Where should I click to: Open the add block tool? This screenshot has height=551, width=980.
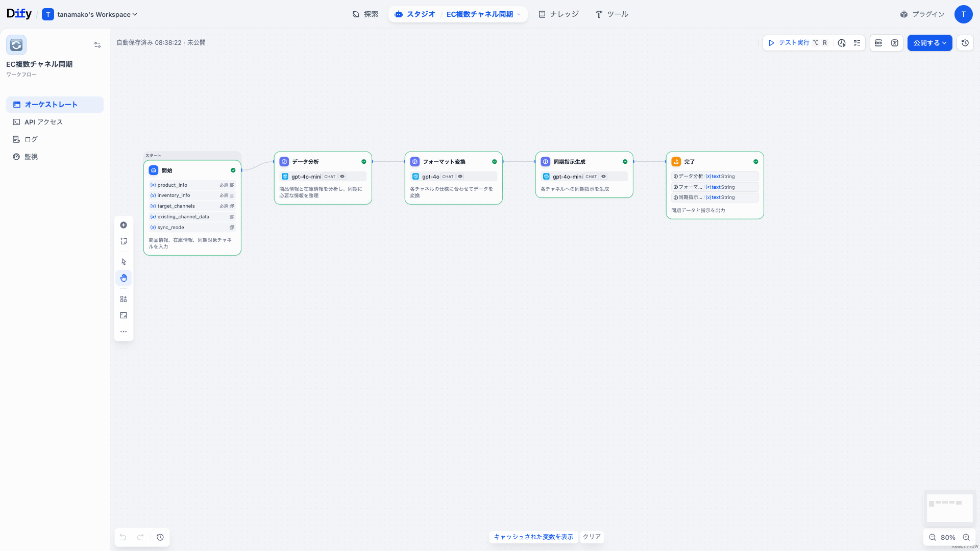click(x=124, y=225)
